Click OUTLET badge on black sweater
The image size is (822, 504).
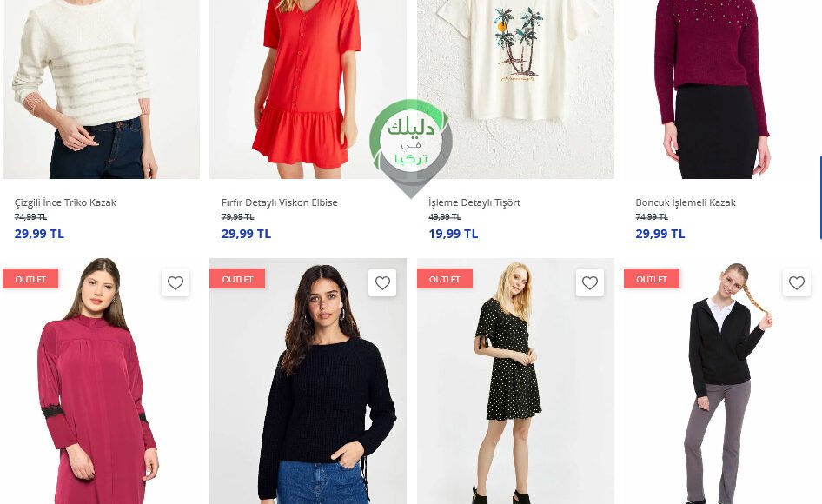[237, 279]
